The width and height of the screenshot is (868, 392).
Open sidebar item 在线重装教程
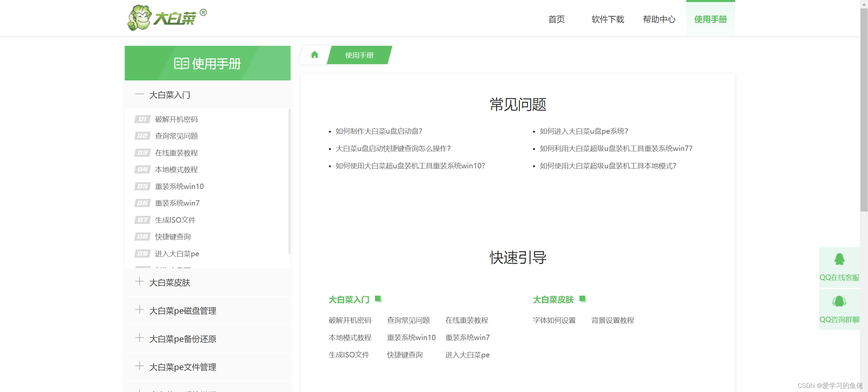coord(176,153)
